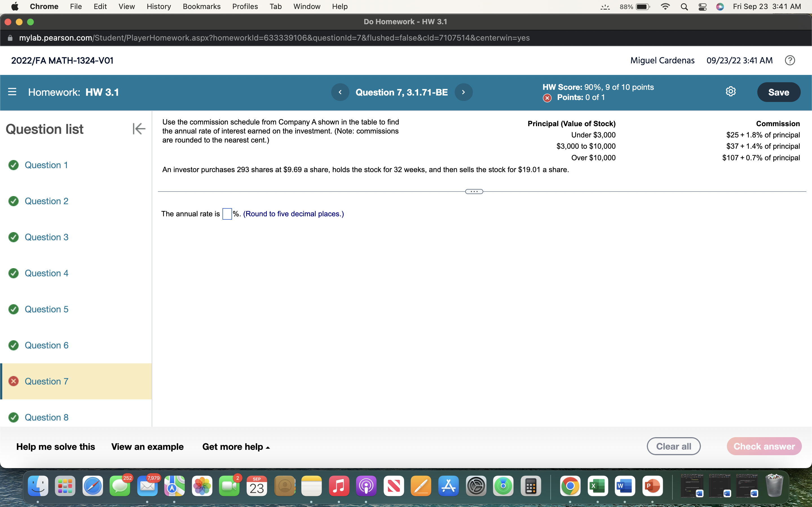Go back using the left question chevron
The width and height of the screenshot is (812, 507).
(340, 92)
